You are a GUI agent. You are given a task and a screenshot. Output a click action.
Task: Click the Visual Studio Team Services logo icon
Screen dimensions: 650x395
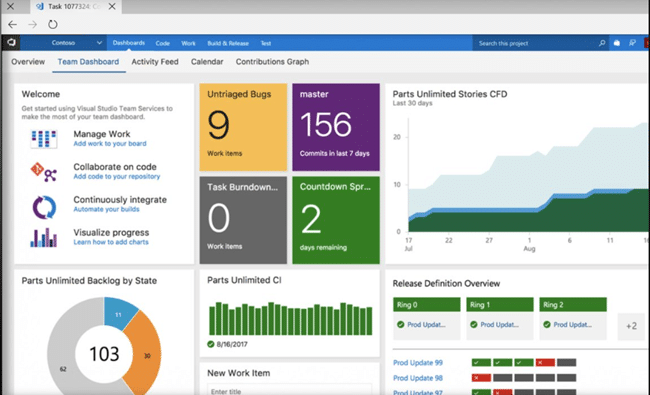(x=11, y=43)
